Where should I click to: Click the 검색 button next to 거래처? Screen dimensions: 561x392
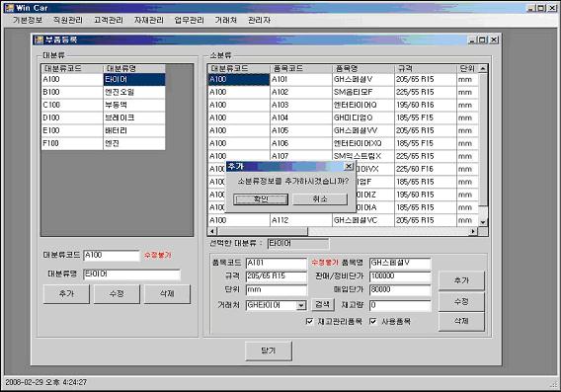coord(322,305)
